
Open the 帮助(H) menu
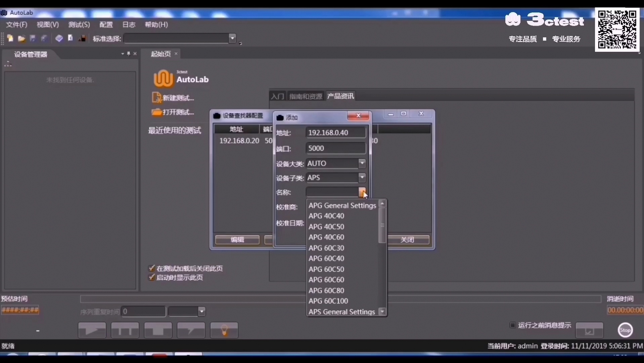click(x=156, y=25)
